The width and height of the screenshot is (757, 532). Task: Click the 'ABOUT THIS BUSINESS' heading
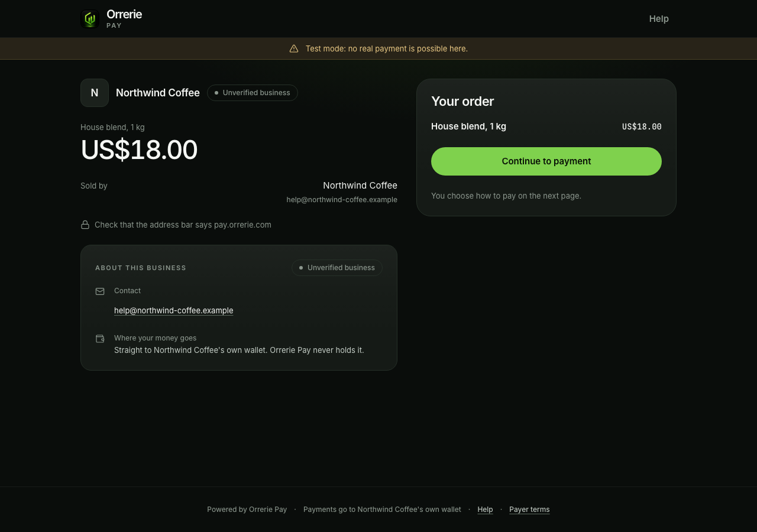click(141, 268)
